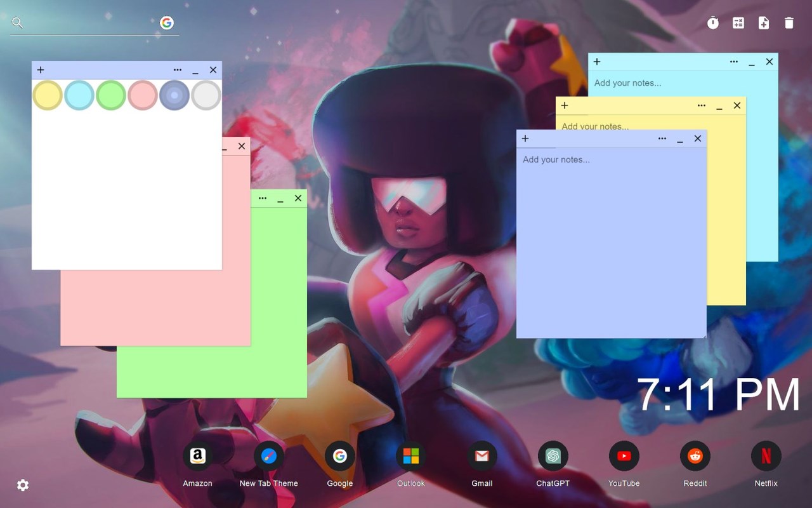Close the pink note

point(242,146)
